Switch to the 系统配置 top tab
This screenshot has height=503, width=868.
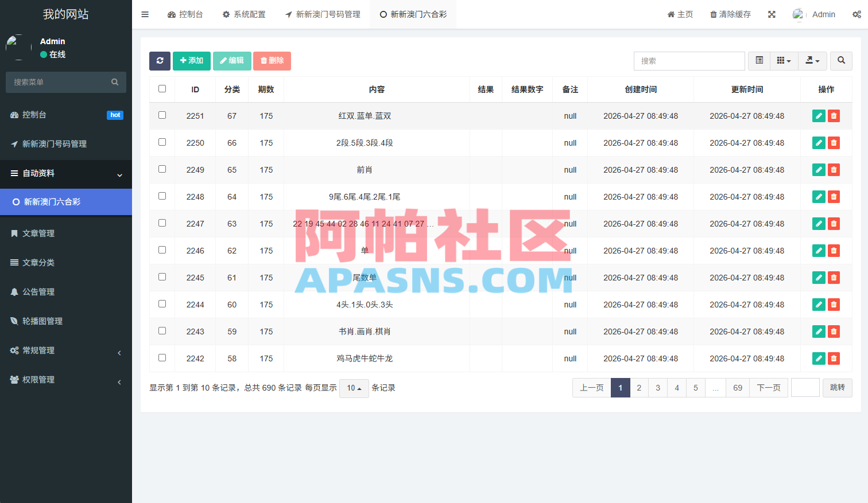point(244,14)
